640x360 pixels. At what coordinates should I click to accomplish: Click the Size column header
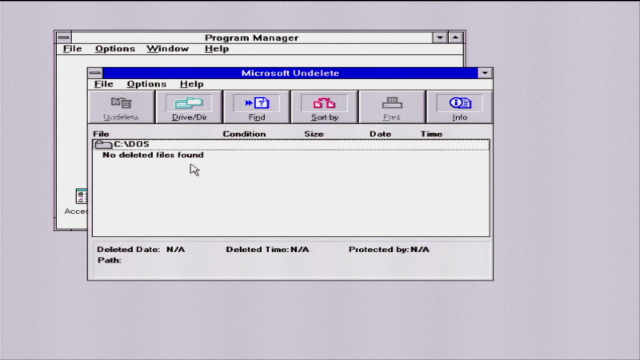coord(313,134)
